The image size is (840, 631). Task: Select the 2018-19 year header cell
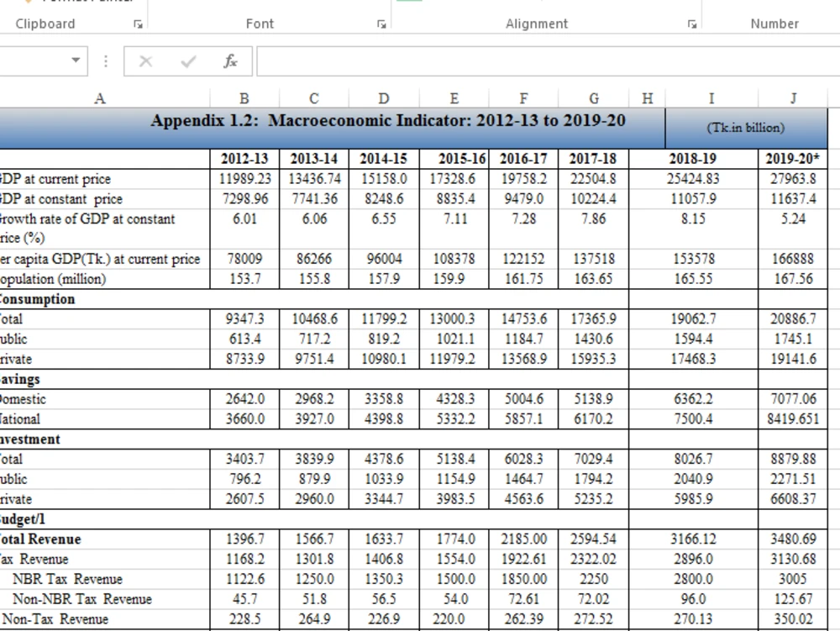pyautogui.click(x=693, y=159)
